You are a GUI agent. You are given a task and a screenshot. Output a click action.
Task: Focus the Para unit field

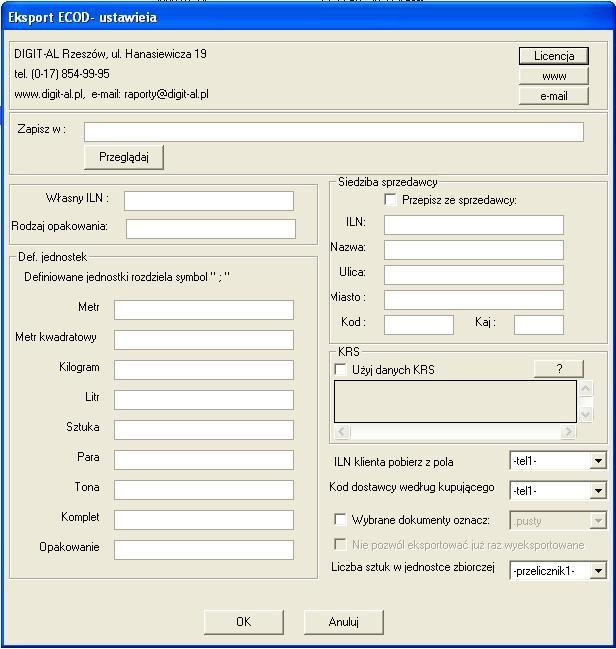coord(204,460)
